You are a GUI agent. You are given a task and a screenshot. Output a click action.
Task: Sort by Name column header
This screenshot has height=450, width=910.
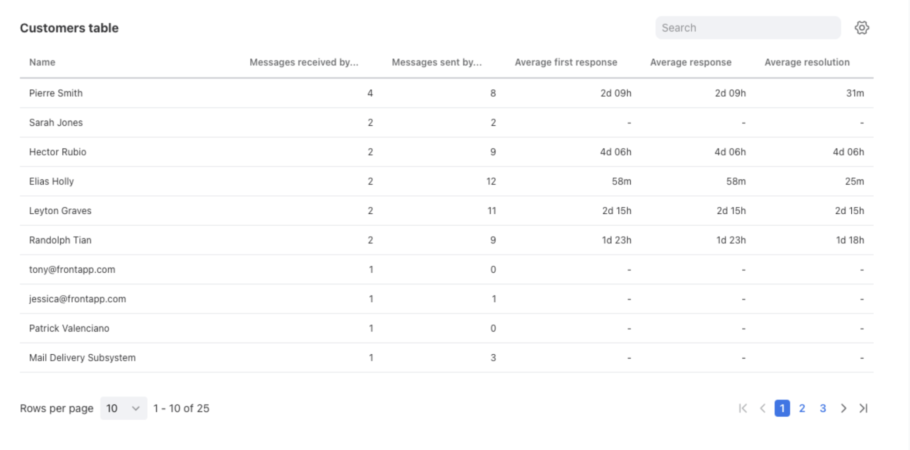pos(42,62)
